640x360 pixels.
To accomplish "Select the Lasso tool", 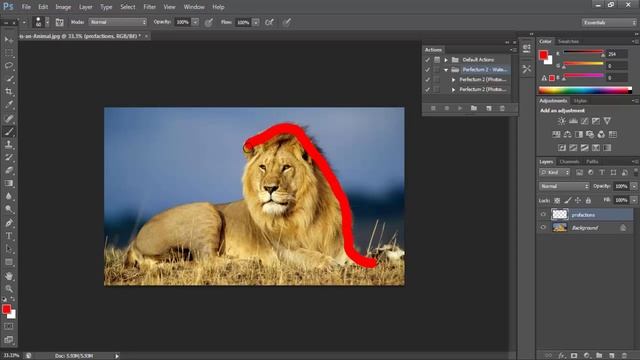I will 9,65.
